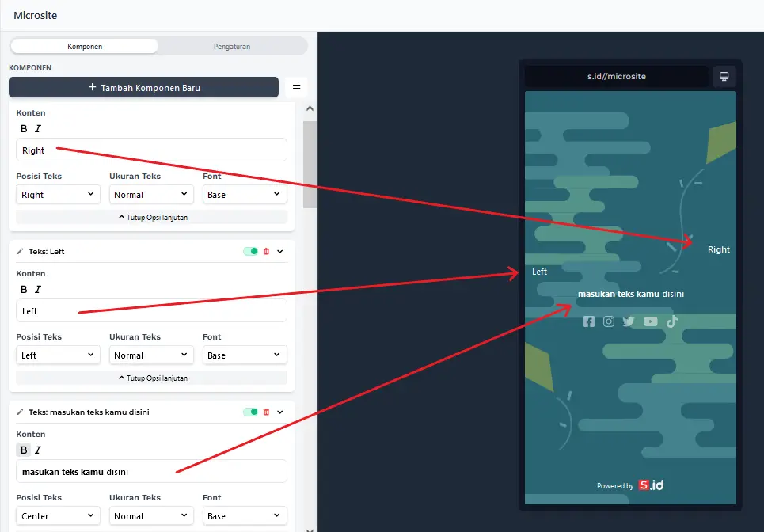Viewport: 764px width, 532px height.
Task: Select the Komponen tab
Action: click(x=85, y=47)
